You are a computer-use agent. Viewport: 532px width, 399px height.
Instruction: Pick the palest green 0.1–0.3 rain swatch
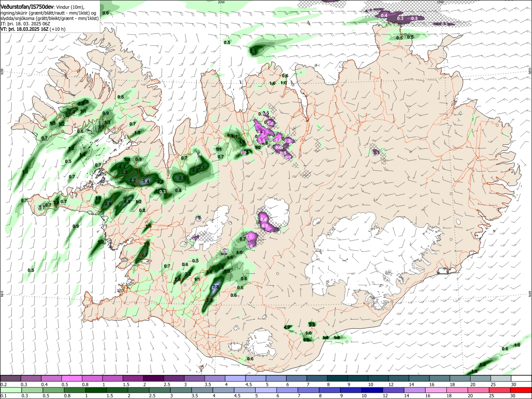(x=10, y=390)
